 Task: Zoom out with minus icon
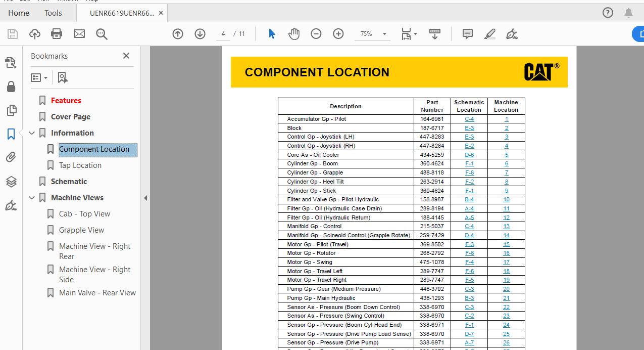click(x=316, y=34)
